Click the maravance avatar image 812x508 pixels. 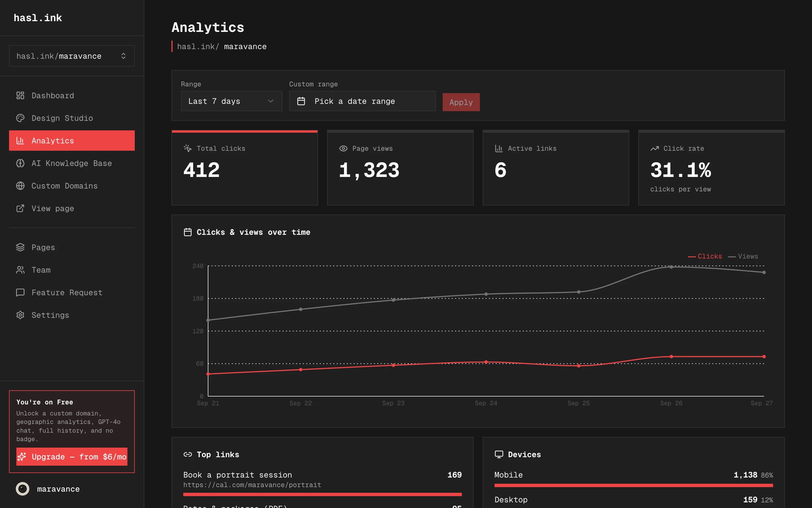coord(23,489)
